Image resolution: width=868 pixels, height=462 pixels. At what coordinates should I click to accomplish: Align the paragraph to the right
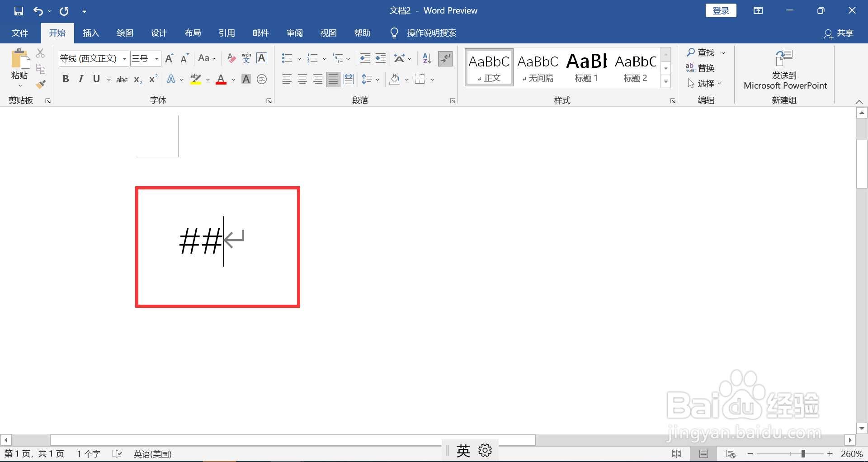point(318,80)
